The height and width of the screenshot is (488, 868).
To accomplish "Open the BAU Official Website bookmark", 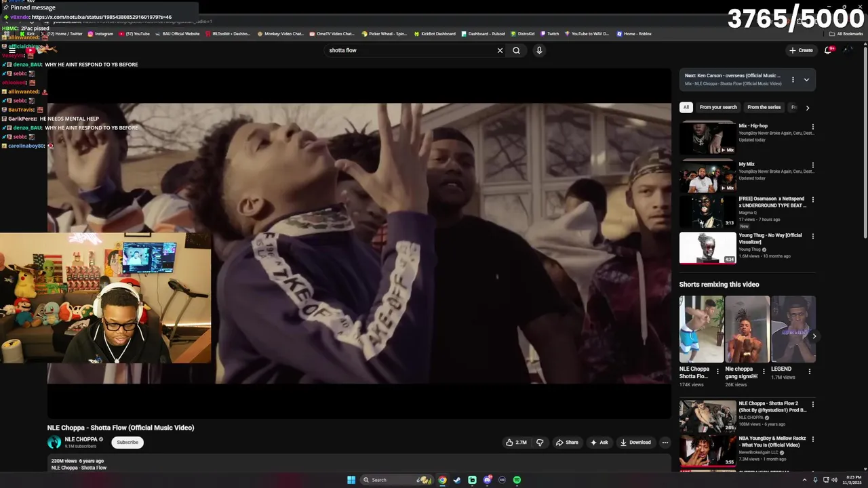I will (178, 34).
